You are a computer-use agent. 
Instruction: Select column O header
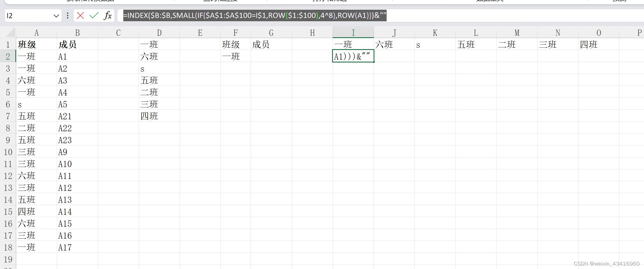(599, 33)
